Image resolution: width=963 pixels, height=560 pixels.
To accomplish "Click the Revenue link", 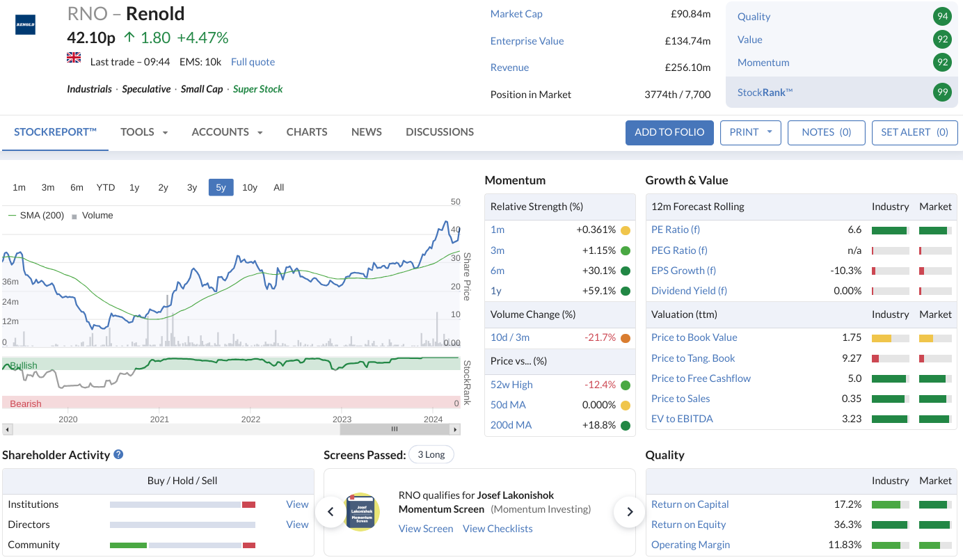I will point(509,67).
